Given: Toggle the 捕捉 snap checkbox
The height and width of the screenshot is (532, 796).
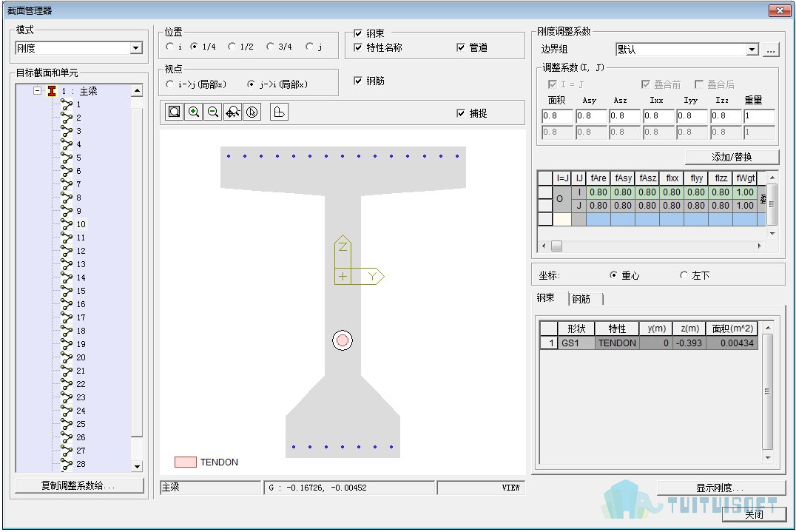Looking at the screenshot, I should tap(461, 113).
